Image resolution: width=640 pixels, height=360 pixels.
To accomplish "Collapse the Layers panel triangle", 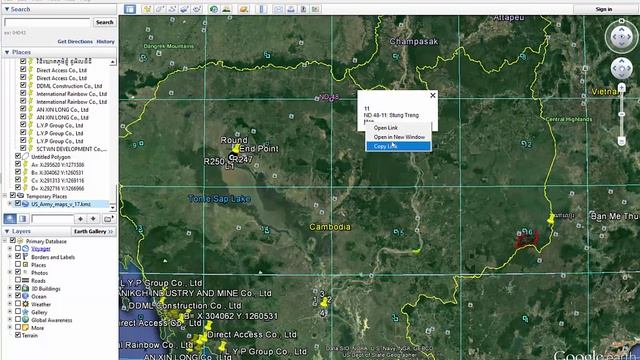I will coord(7,231).
